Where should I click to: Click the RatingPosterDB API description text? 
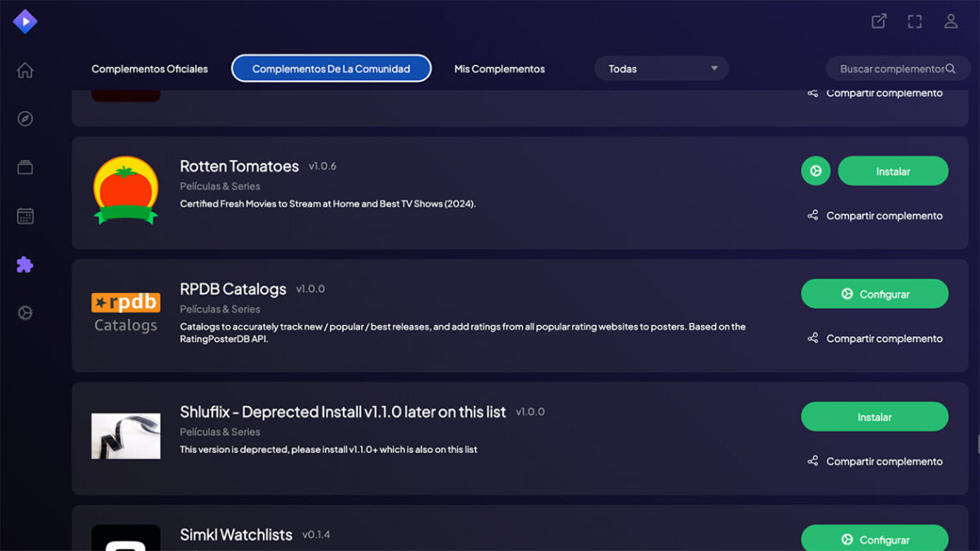pos(462,333)
